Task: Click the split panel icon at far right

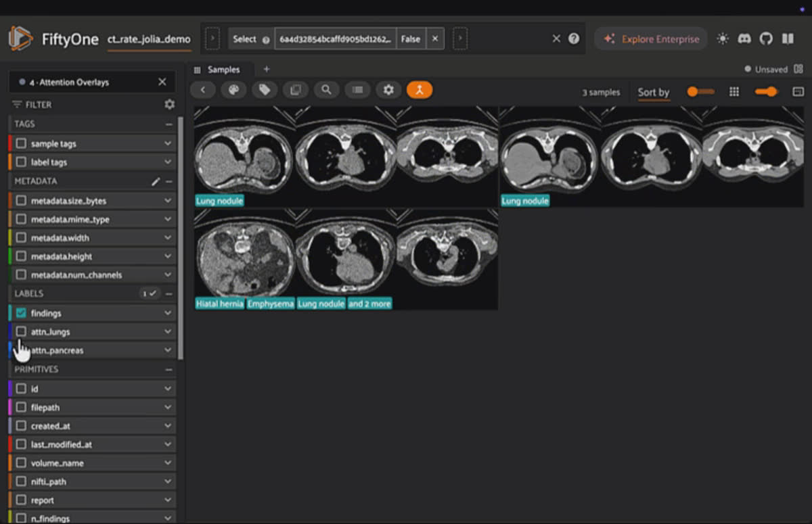Action: (798, 92)
